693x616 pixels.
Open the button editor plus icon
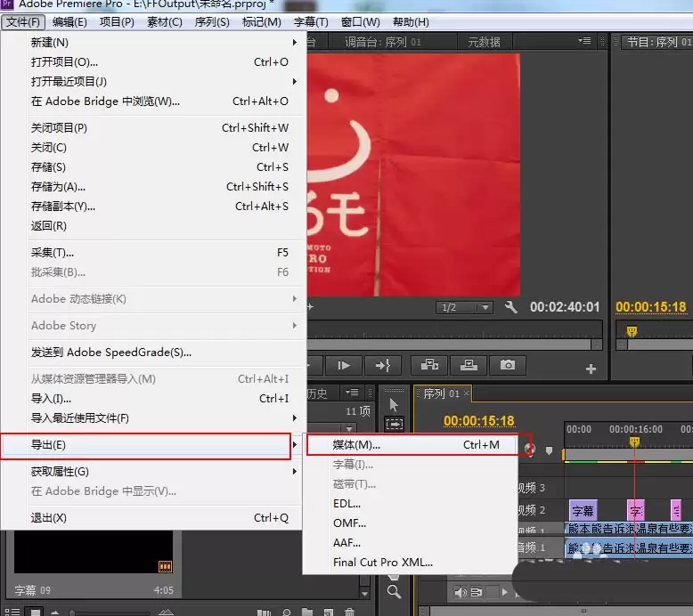coord(591,369)
